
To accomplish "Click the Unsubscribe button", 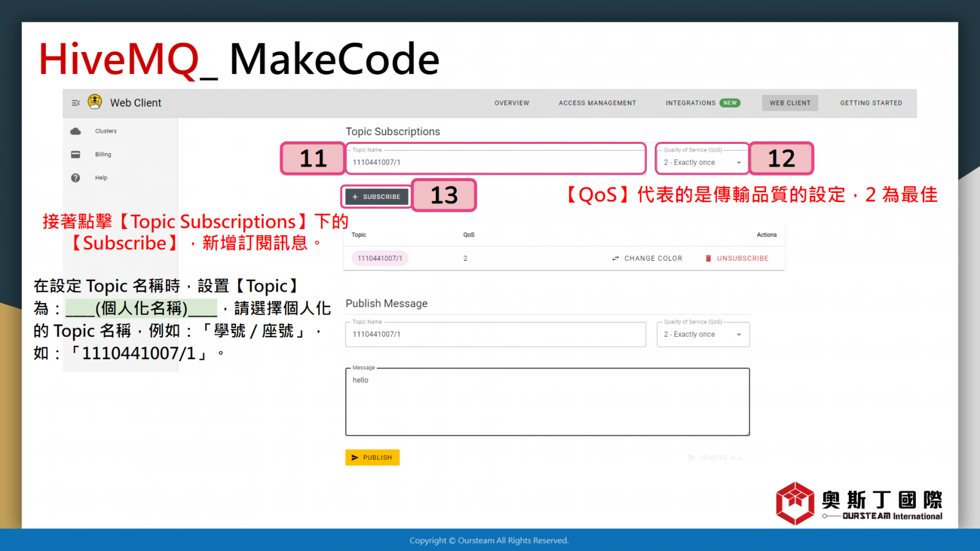I will click(x=737, y=258).
